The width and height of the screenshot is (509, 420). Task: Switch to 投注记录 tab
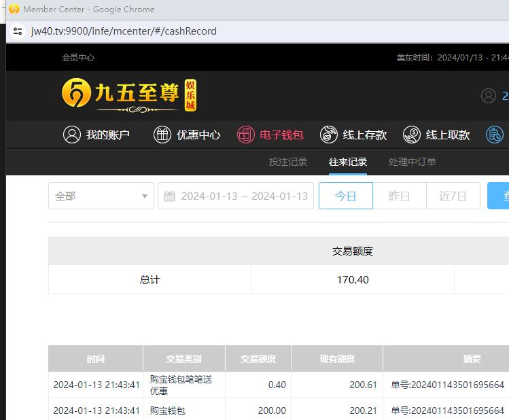(288, 162)
